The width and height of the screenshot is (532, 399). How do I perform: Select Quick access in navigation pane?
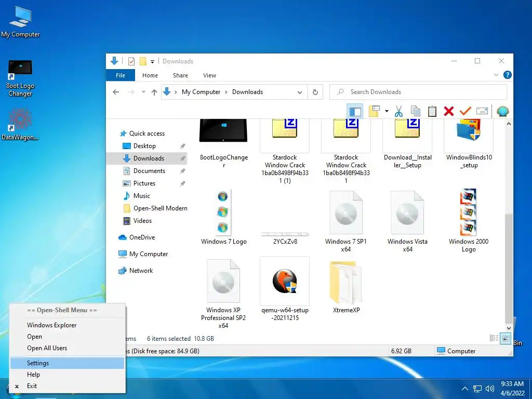click(147, 134)
